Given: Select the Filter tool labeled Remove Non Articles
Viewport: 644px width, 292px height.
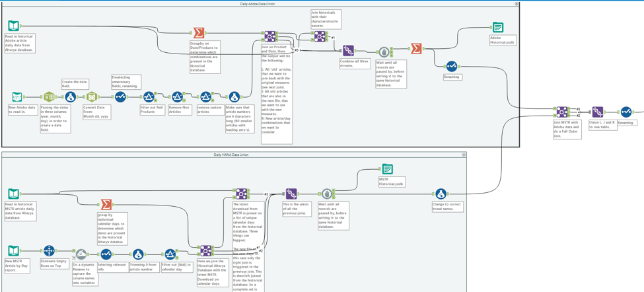Looking at the screenshot, I should coord(177,97).
